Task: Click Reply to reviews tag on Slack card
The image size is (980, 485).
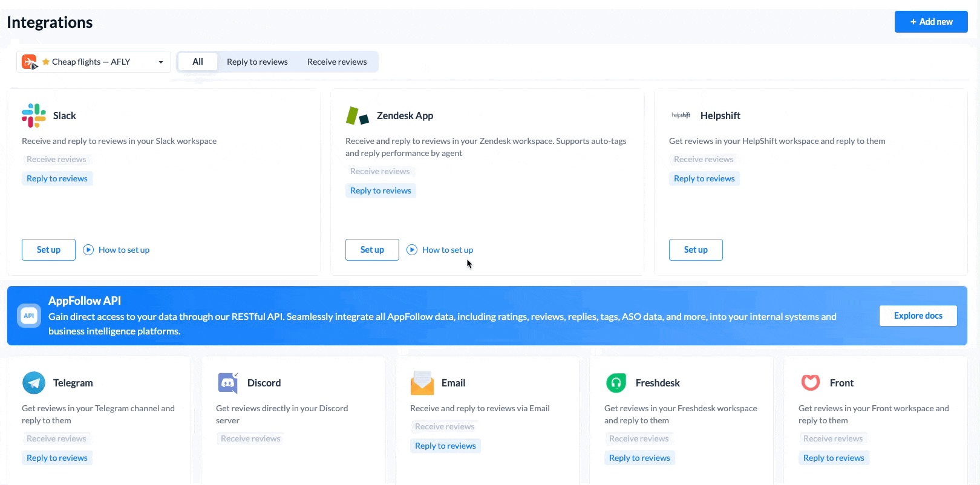Action: point(57,178)
